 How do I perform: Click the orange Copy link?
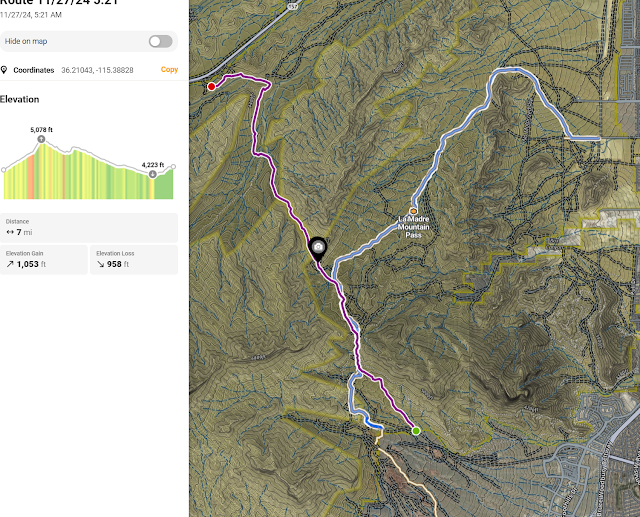click(x=169, y=70)
